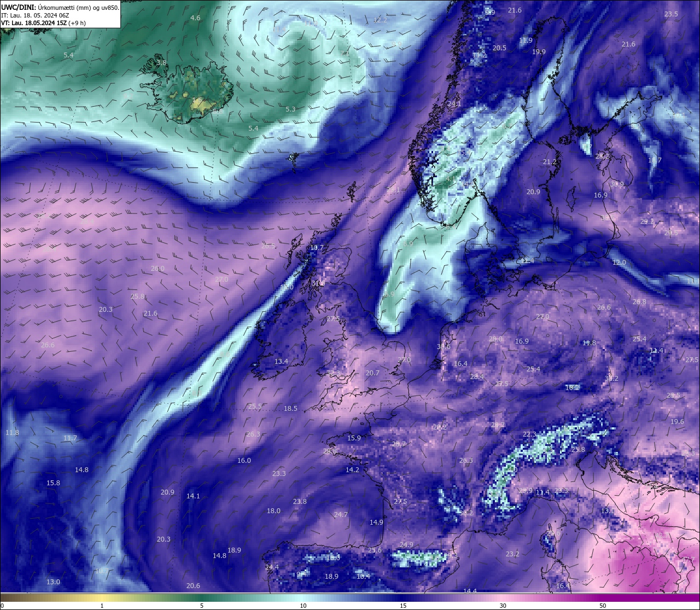The width and height of the screenshot is (700, 610).
Task: Click the title 'UWC/DINI: Úrkomumætti (mm) og uv850.'
Action: (60, 8)
